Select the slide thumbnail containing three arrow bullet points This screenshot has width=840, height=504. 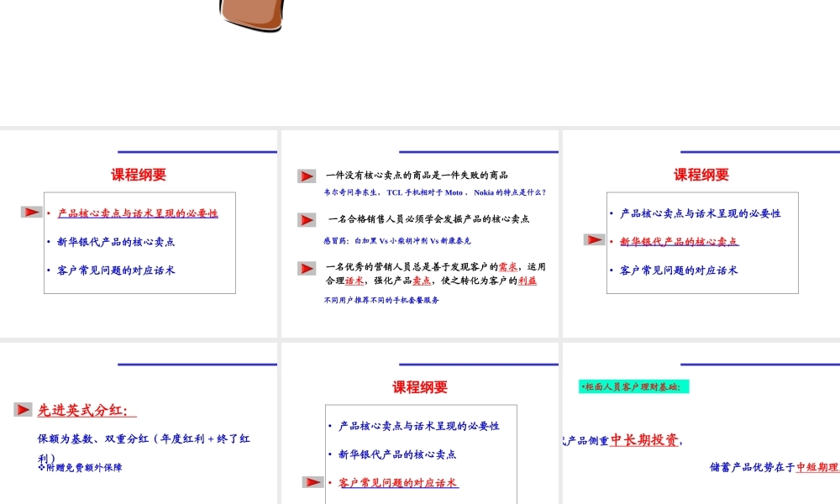(x=420, y=234)
